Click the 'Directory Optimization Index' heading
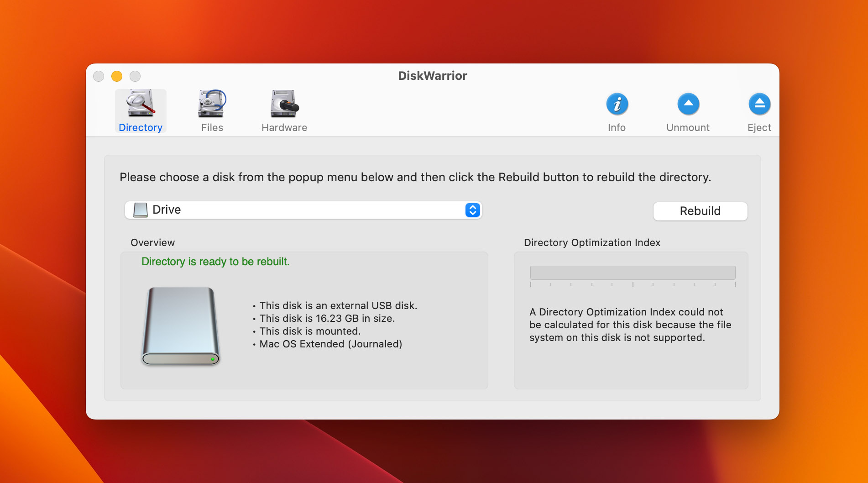 [592, 242]
